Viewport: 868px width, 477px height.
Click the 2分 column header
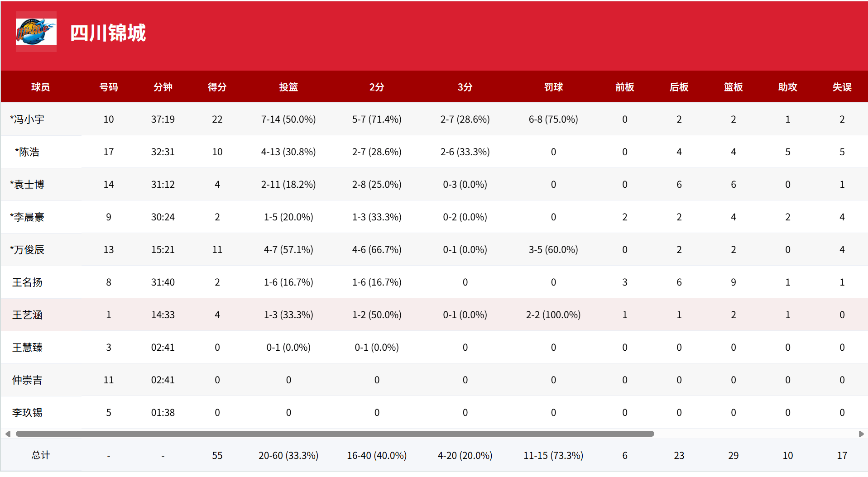[x=377, y=87]
